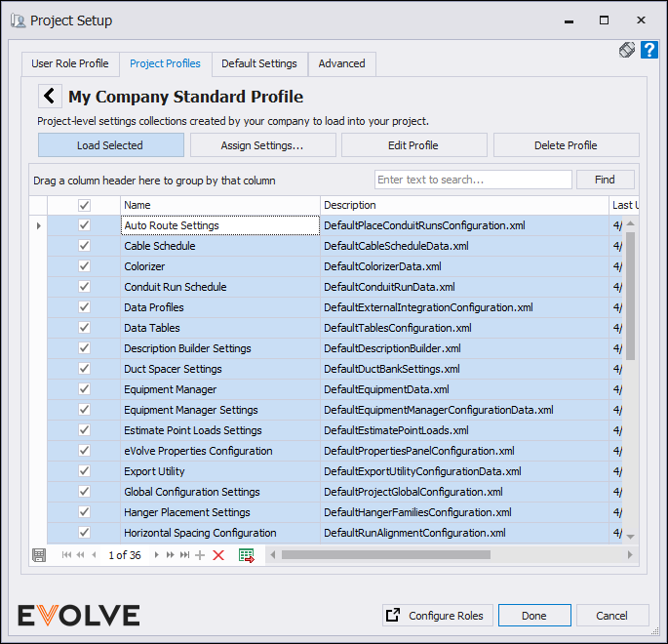Uncheck the Colorizer checkbox
This screenshot has width=668, height=644.
pos(84,266)
